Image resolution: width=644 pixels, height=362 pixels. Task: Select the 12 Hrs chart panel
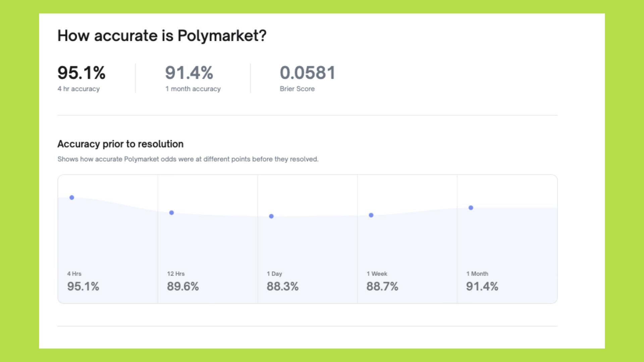(207, 238)
